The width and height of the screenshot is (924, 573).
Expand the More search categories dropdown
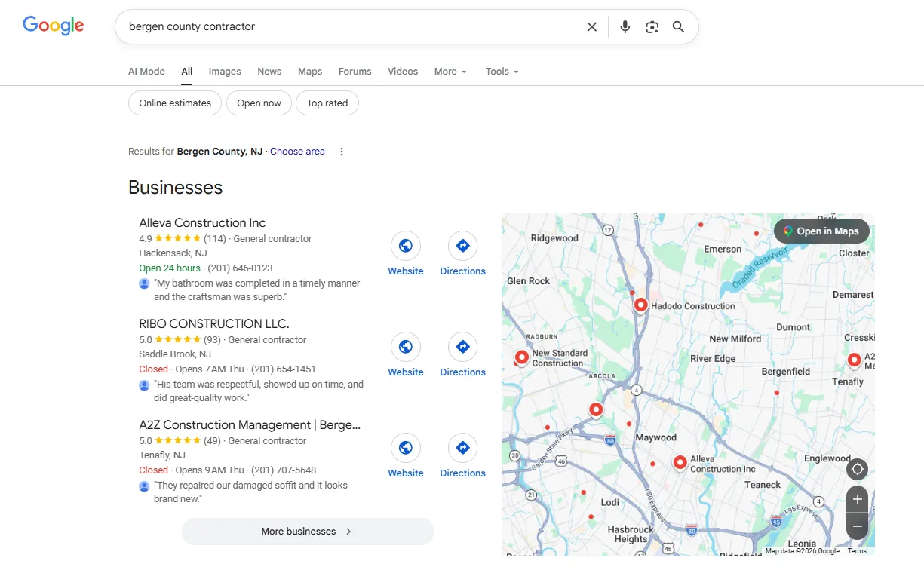[x=450, y=72]
